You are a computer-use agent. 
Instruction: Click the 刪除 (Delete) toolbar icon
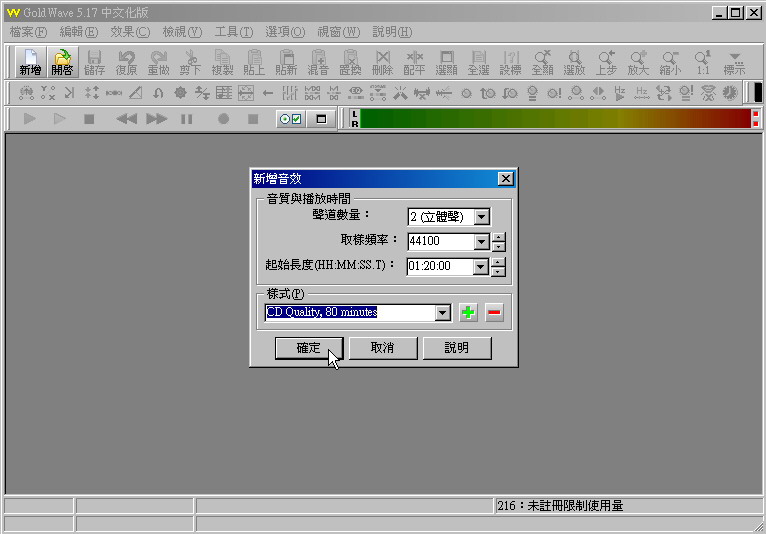tap(382, 62)
